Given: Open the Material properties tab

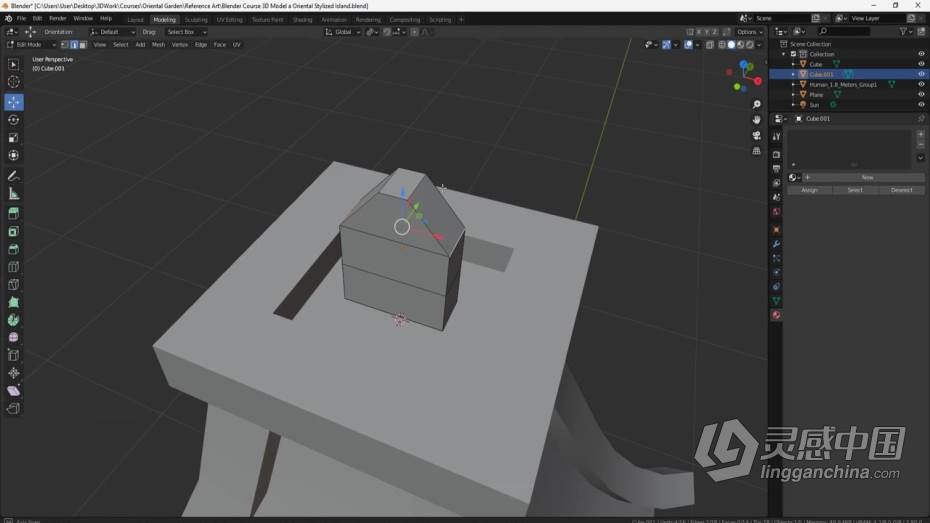Looking at the screenshot, I should point(776,315).
